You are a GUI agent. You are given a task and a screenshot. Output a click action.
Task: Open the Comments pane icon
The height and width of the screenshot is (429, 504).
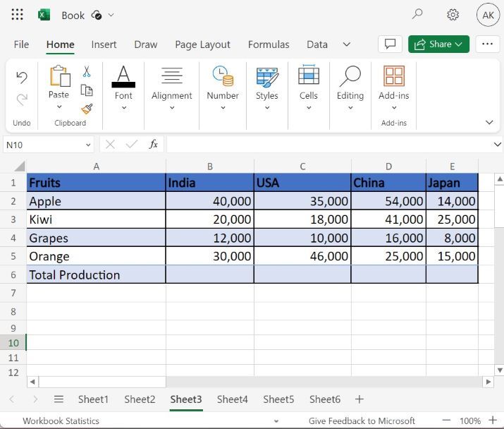point(390,44)
